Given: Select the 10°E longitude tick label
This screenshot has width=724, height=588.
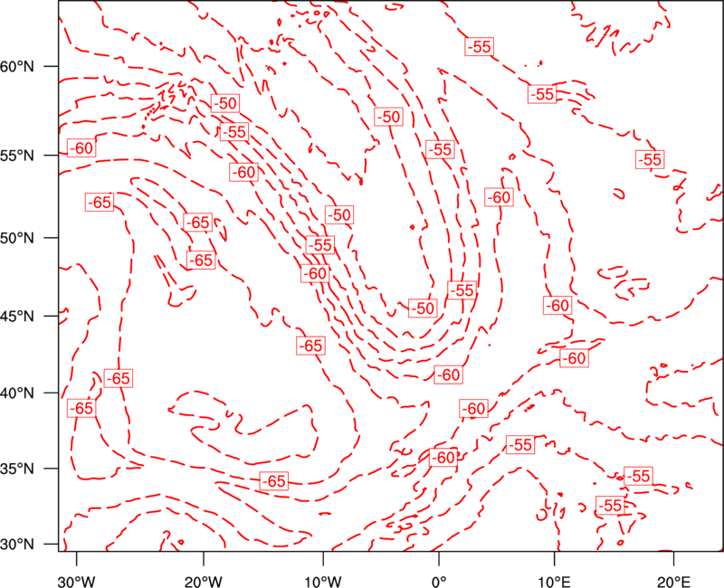Looking at the screenshot, I should tap(555, 582).
